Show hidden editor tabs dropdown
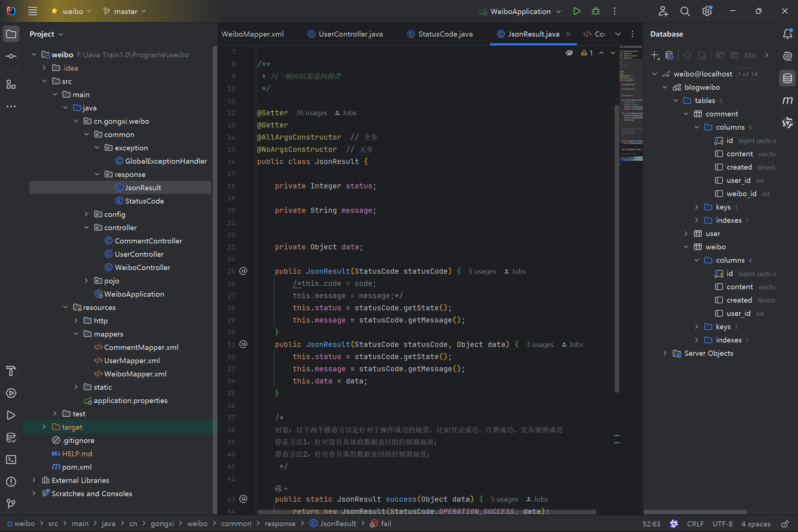Screen dimensions: 798x532 tap(618, 34)
